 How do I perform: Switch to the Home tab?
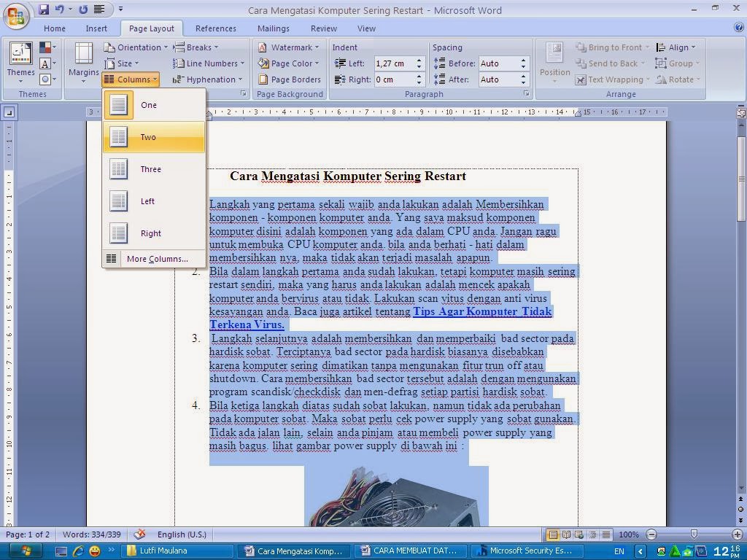tap(55, 28)
